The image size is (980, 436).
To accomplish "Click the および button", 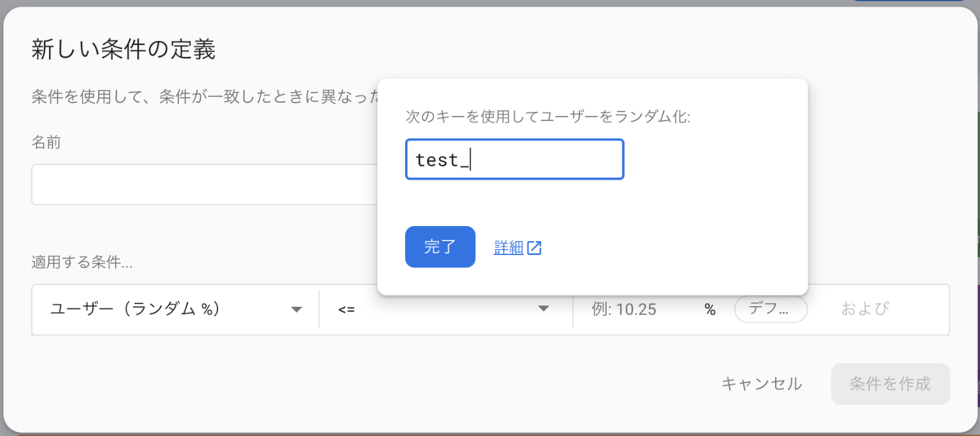I will click(865, 309).
